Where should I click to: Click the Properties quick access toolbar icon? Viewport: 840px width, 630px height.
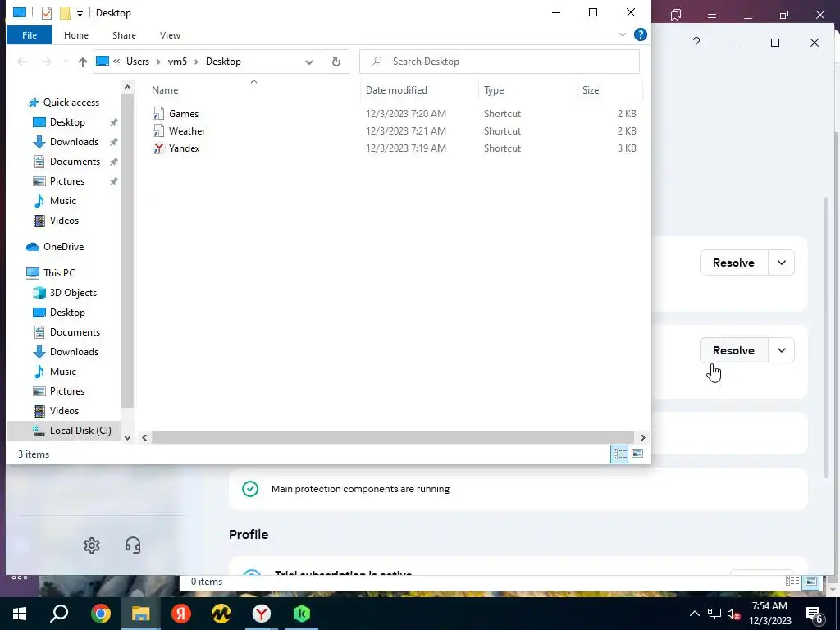tap(47, 13)
